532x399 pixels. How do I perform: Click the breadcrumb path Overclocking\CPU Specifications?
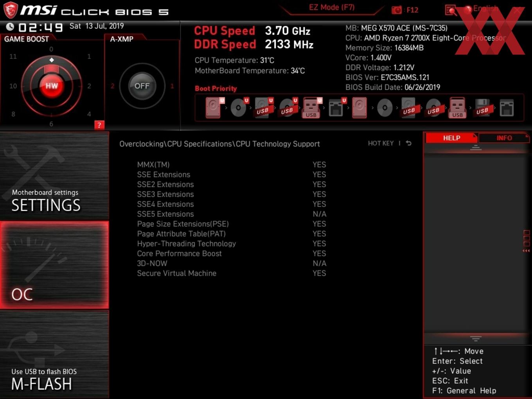pos(176,144)
